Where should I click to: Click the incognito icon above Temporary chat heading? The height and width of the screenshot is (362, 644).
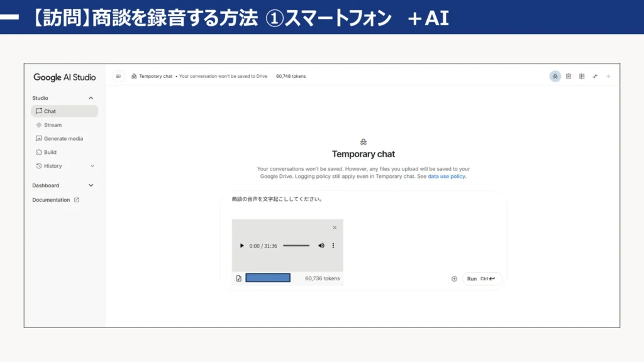pyautogui.click(x=364, y=142)
